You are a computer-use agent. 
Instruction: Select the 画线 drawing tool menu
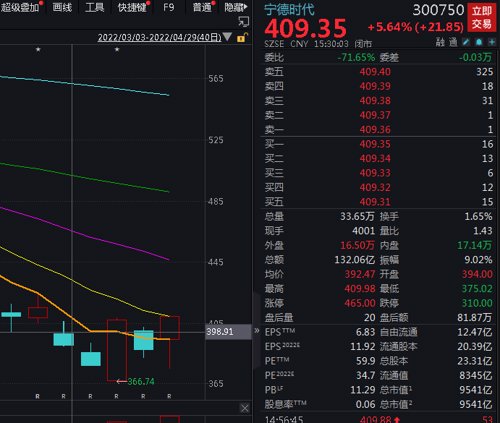[x=62, y=7]
